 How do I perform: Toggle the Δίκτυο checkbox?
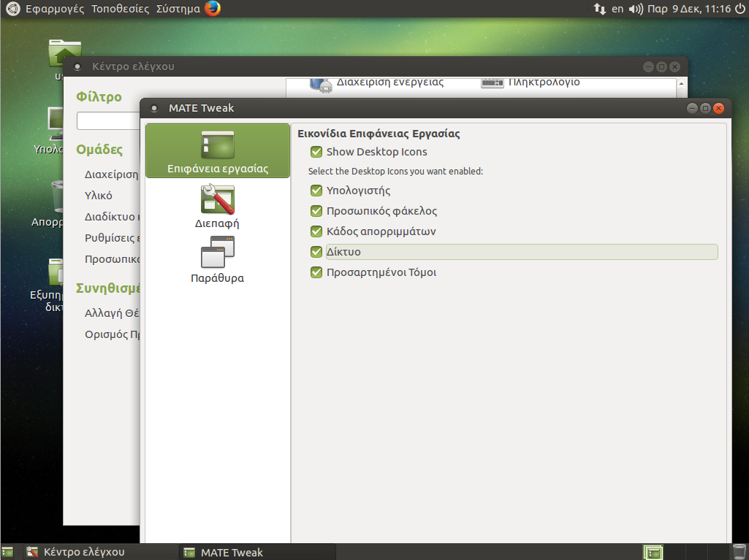[x=316, y=252]
